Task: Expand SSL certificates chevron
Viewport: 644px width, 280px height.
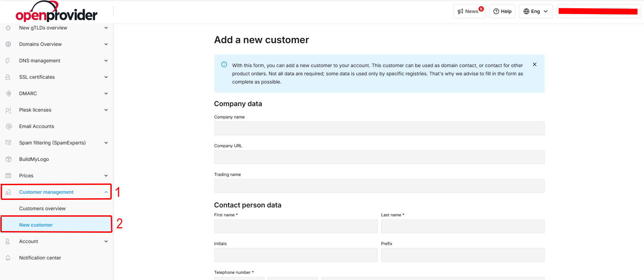Action: [106, 77]
